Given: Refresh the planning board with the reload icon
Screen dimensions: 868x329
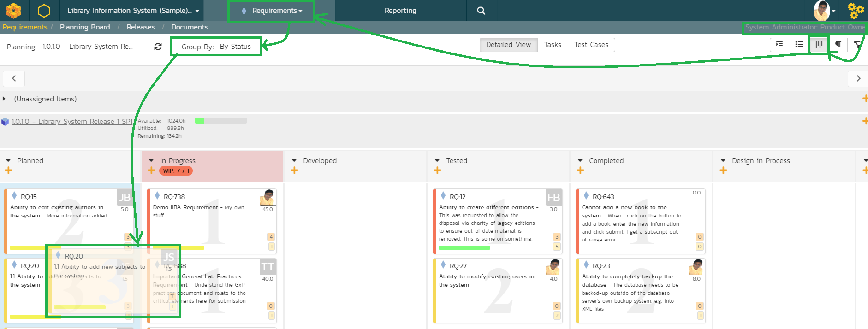Looking at the screenshot, I should [x=158, y=47].
